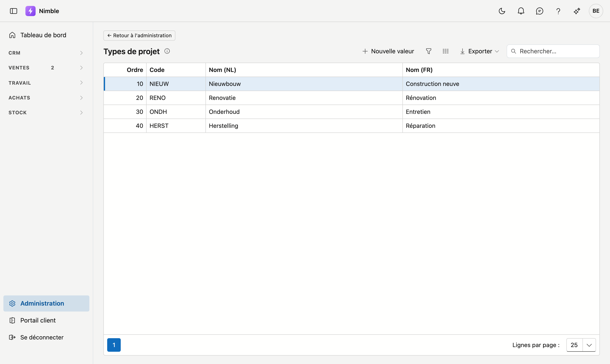Image resolution: width=610 pixels, height=364 pixels.
Task: Go to page 1
Action: [x=114, y=345]
